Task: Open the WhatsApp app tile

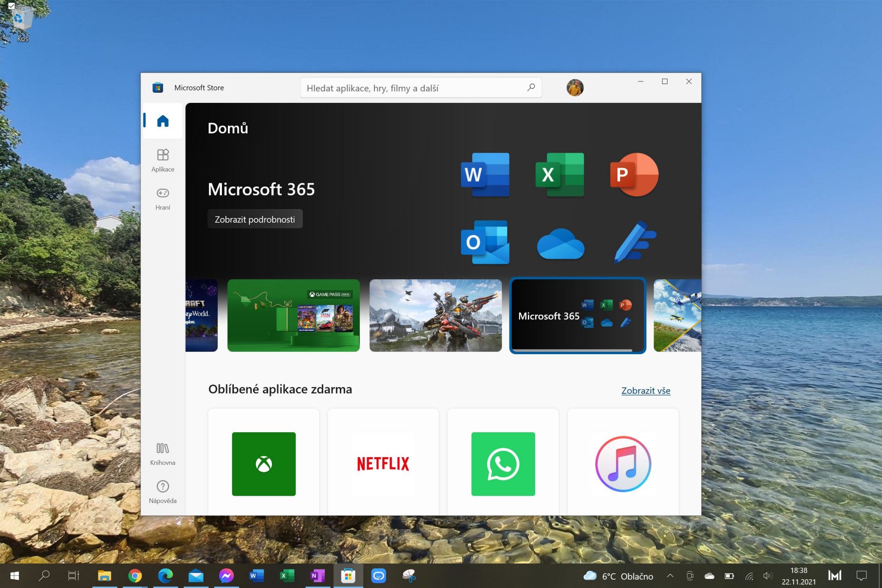Action: pyautogui.click(x=503, y=462)
